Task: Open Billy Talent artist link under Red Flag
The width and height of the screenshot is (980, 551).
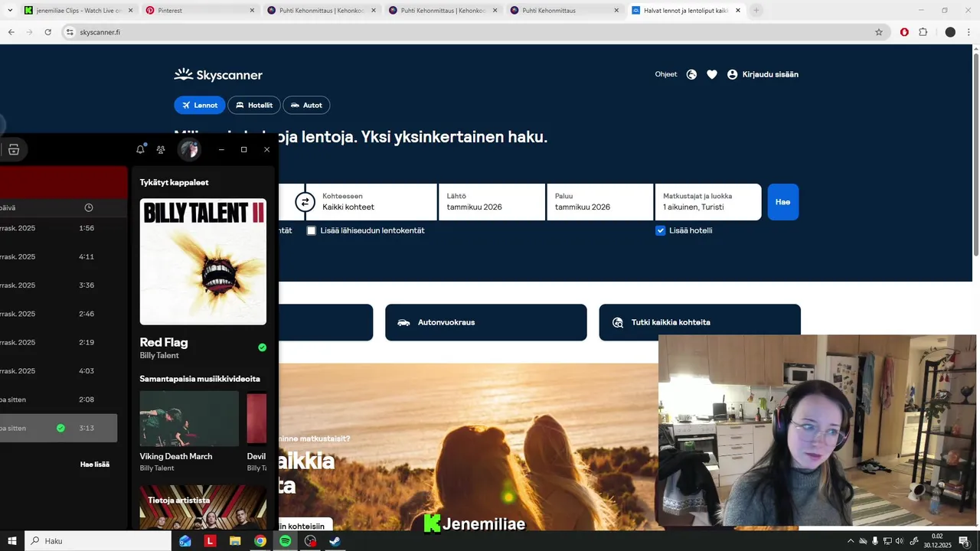Action: 159,356
